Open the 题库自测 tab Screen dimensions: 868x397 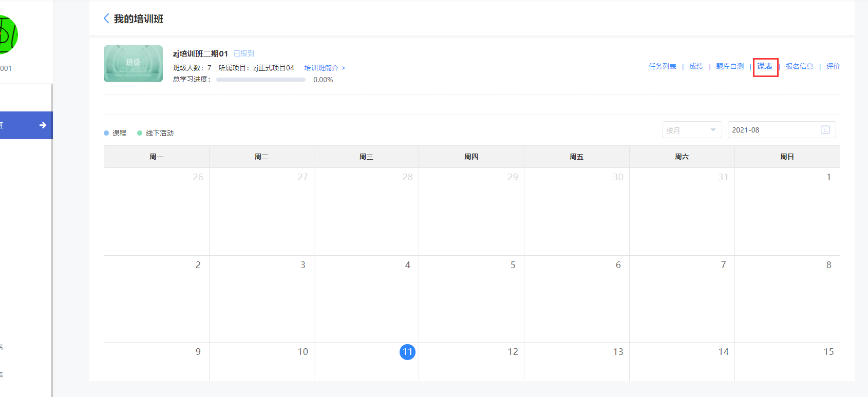[x=730, y=66]
